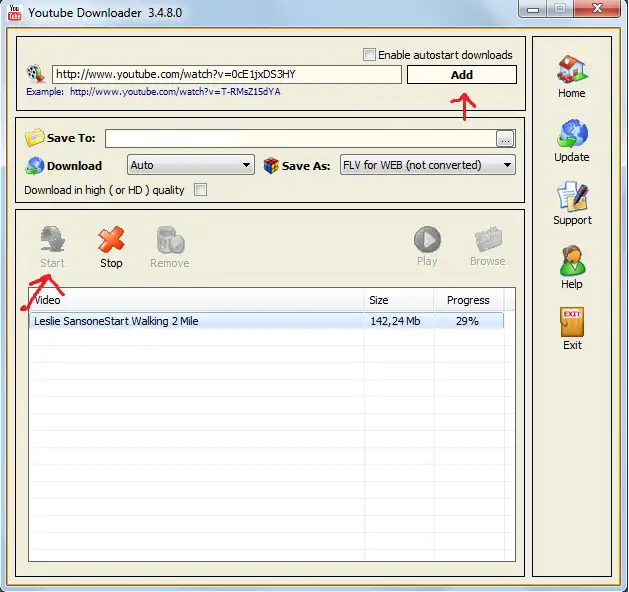The image size is (629, 592).
Task: Enable autostart downloads checkbox
Action: point(370,55)
